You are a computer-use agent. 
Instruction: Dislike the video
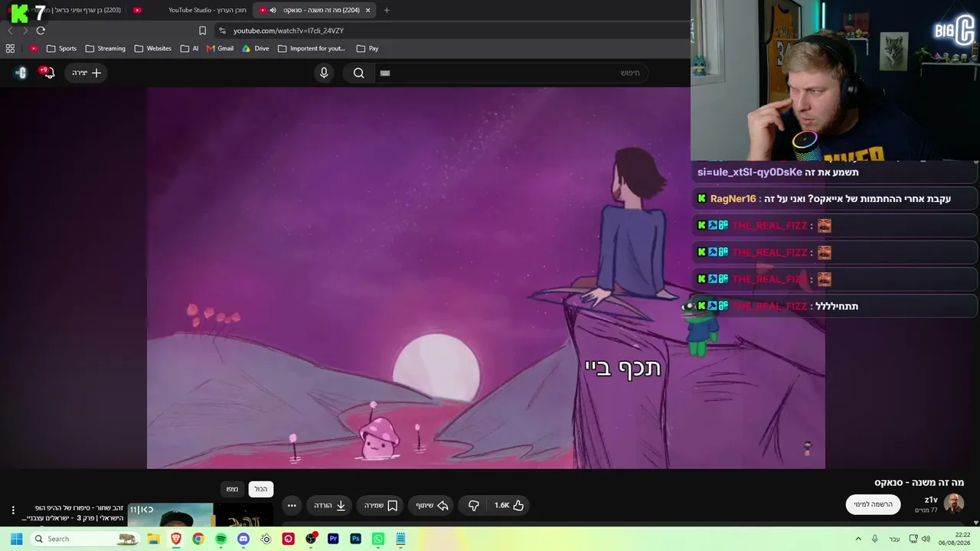tap(473, 505)
